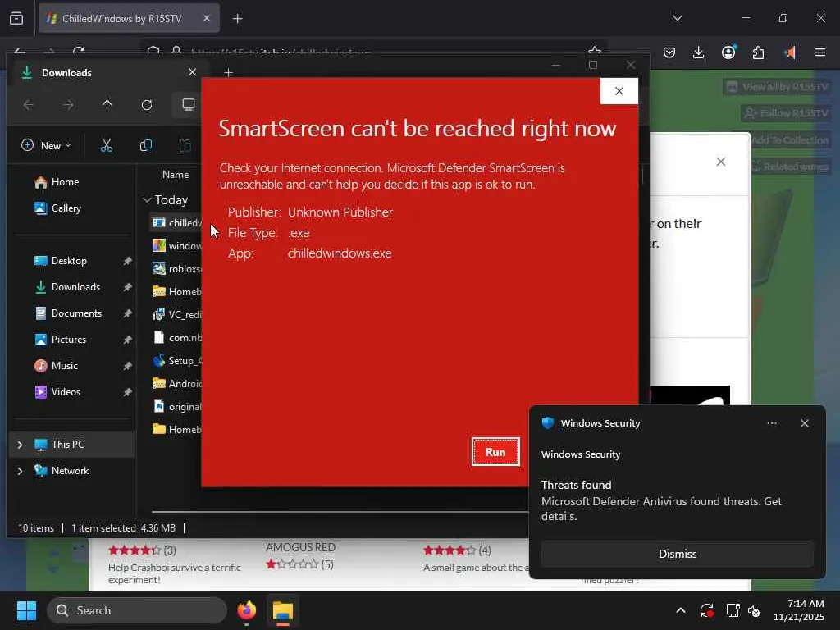Open Firefox from the taskbar

pyautogui.click(x=246, y=610)
